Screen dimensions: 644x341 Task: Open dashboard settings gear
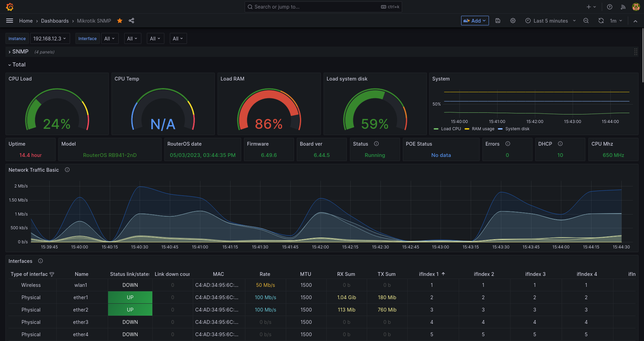513,21
